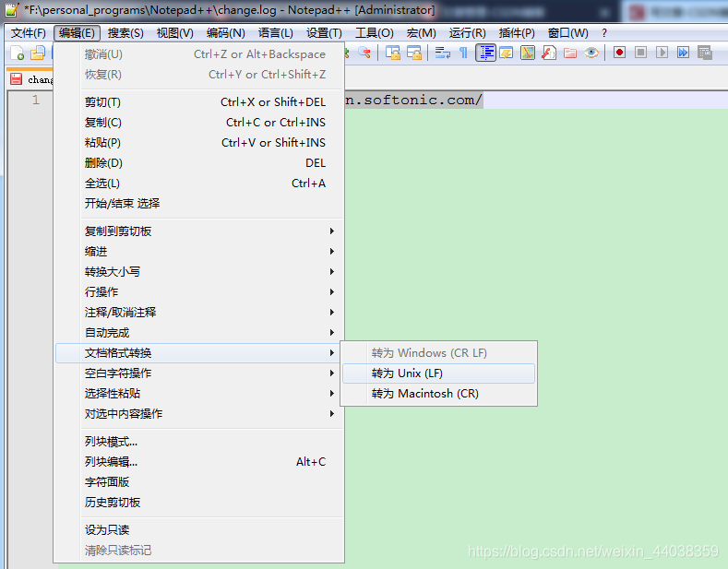Expand the 文档格式转换 submenu
Screen dimensions: 728x569
[198, 353]
